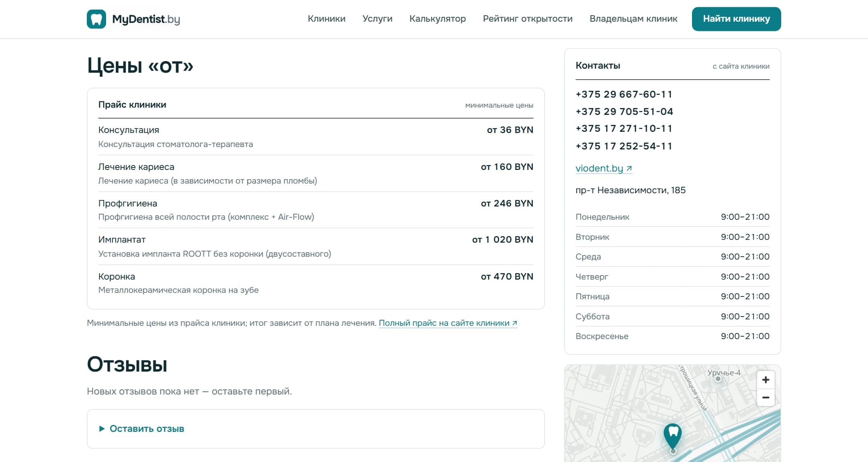Click the 'Прайс клиники' card heading
This screenshot has height=462, width=868.
pyautogui.click(x=132, y=105)
